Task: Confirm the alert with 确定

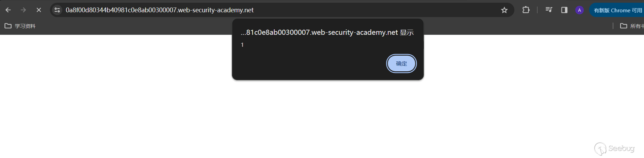Action: (401, 63)
